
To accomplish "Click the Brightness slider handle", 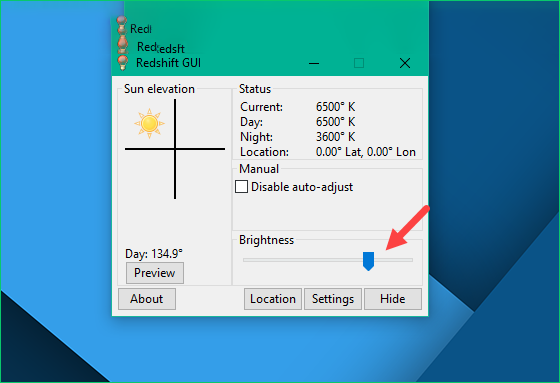I will pyautogui.click(x=368, y=261).
